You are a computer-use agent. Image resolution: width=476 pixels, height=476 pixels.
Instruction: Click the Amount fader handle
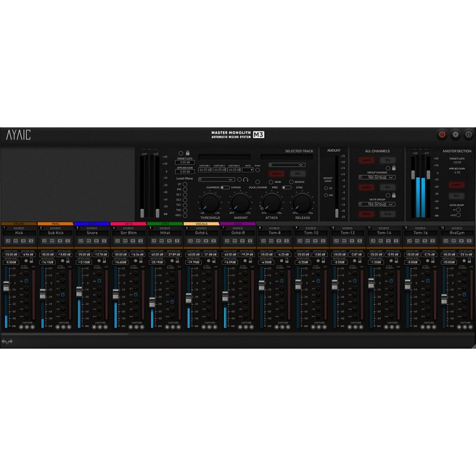pyautogui.click(x=336, y=213)
